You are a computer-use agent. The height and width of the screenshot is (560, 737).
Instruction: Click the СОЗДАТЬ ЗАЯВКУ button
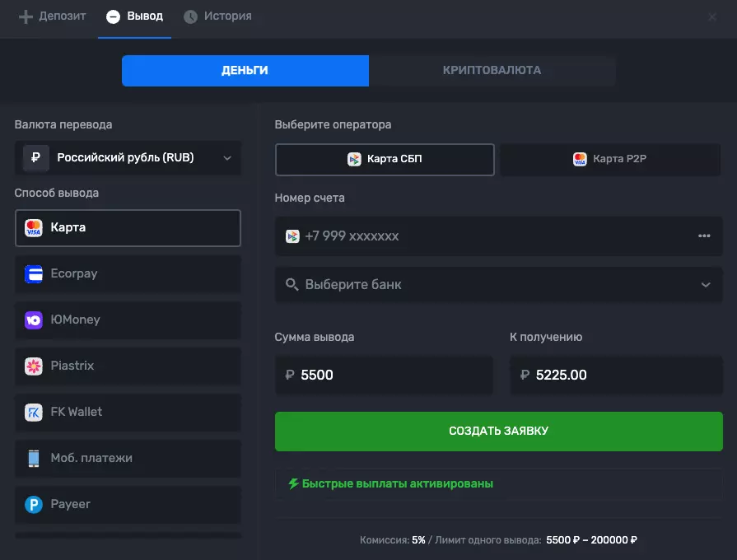[498, 431]
